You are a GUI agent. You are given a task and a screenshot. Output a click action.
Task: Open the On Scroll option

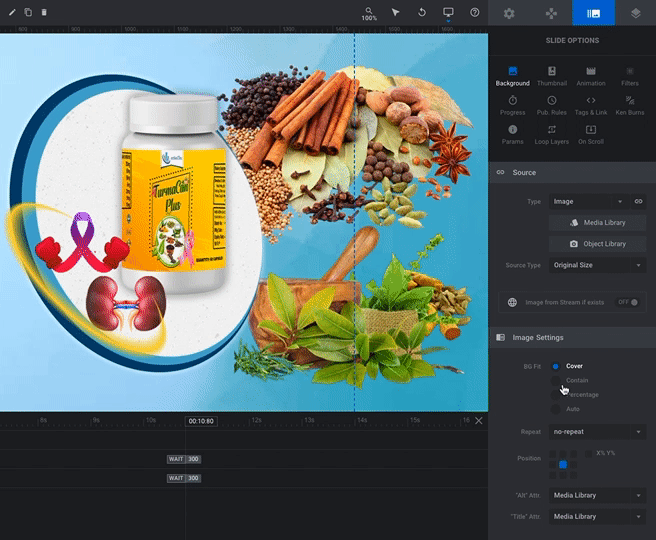(591, 135)
